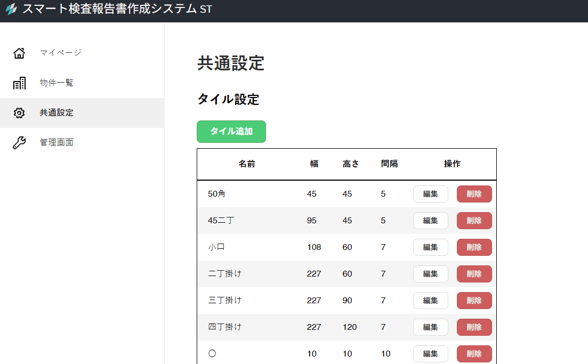Click the app logo icon in header
588x364 pixels.
click(x=11, y=10)
